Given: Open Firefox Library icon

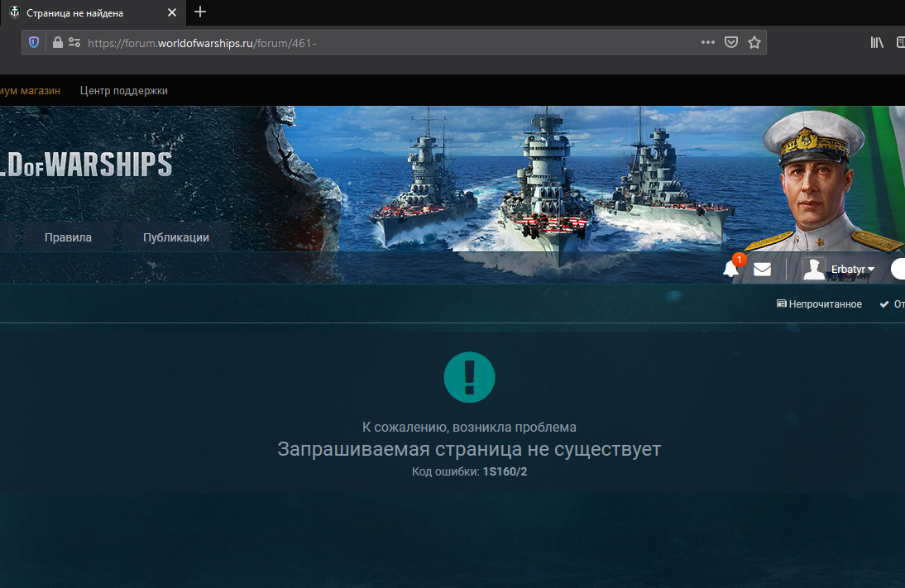Looking at the screenshot, I should pos(877,42).
